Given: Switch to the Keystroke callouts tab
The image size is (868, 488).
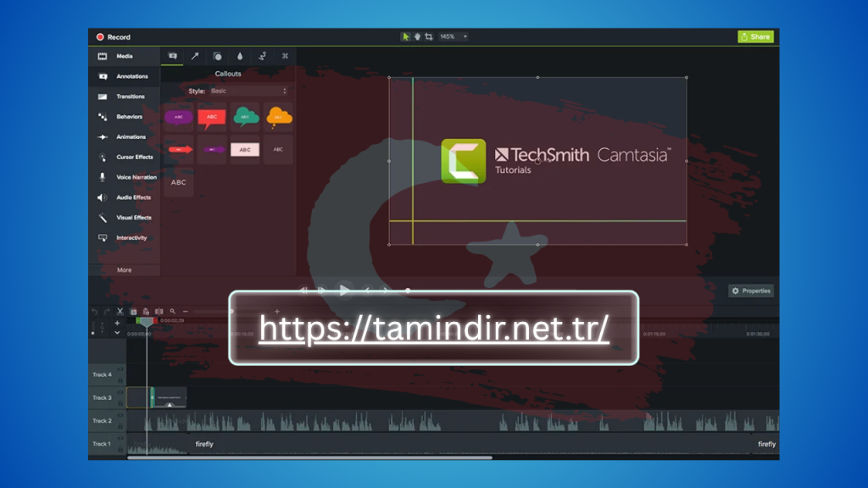Looking at the screenshot, I should point(285,56).
